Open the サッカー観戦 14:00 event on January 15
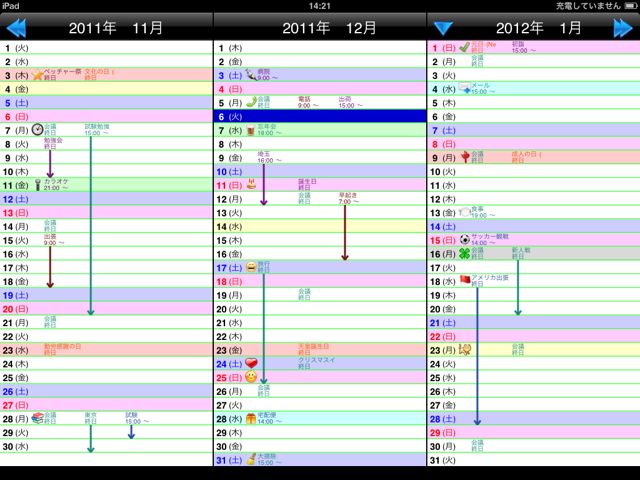This screenshot has height=480, width=640. tap(490, 240)
